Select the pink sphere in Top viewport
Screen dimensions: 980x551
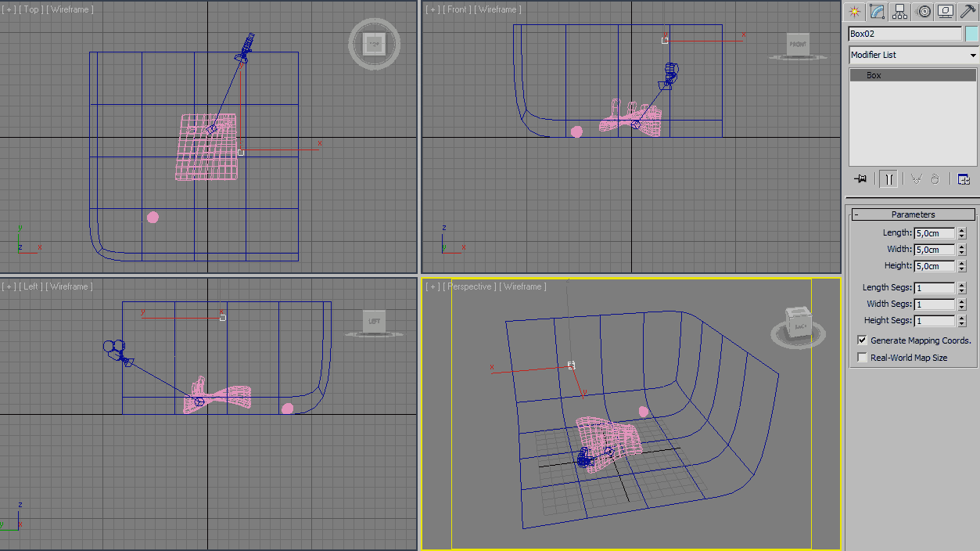pyautogui.click(x=153, y=217)
